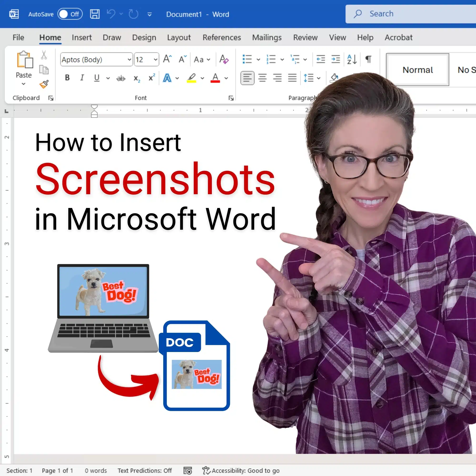
Task: Open the Aptos (Body) font name dropdown
Action: [129, 60]
